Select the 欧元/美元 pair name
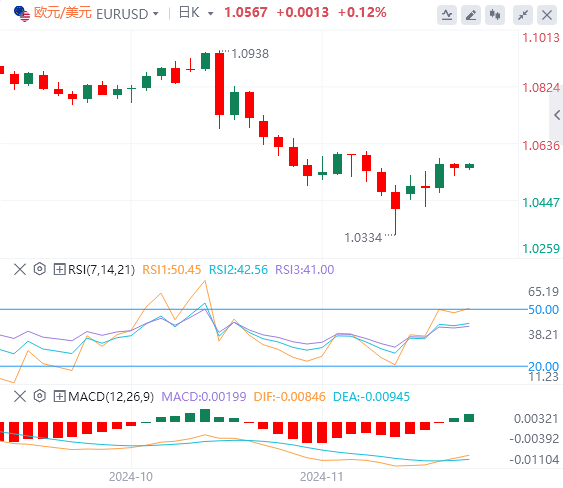 (x=63, y=13)
